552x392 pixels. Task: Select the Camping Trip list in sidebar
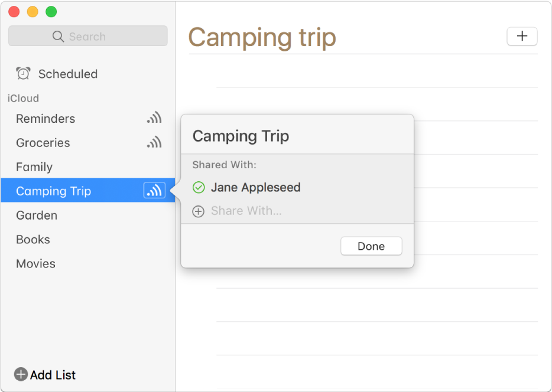click(x=88, y=190)
